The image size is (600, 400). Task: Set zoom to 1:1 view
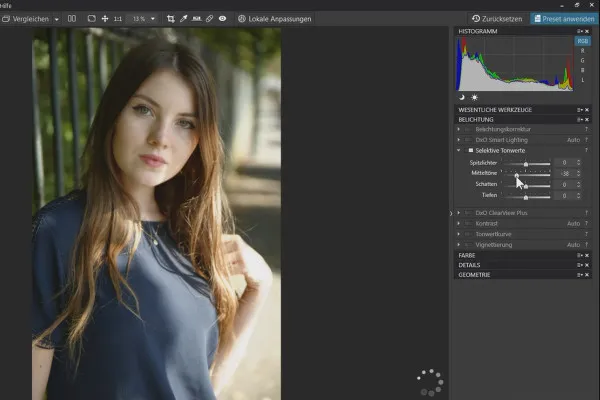119,19
